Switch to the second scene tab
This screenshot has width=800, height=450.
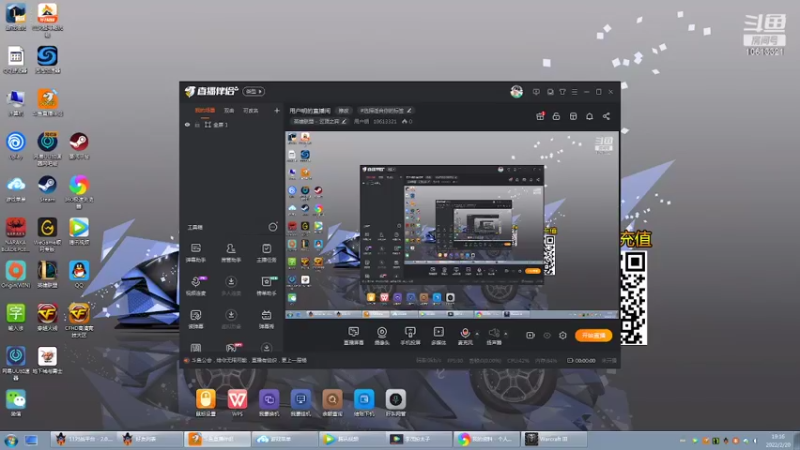229,110
